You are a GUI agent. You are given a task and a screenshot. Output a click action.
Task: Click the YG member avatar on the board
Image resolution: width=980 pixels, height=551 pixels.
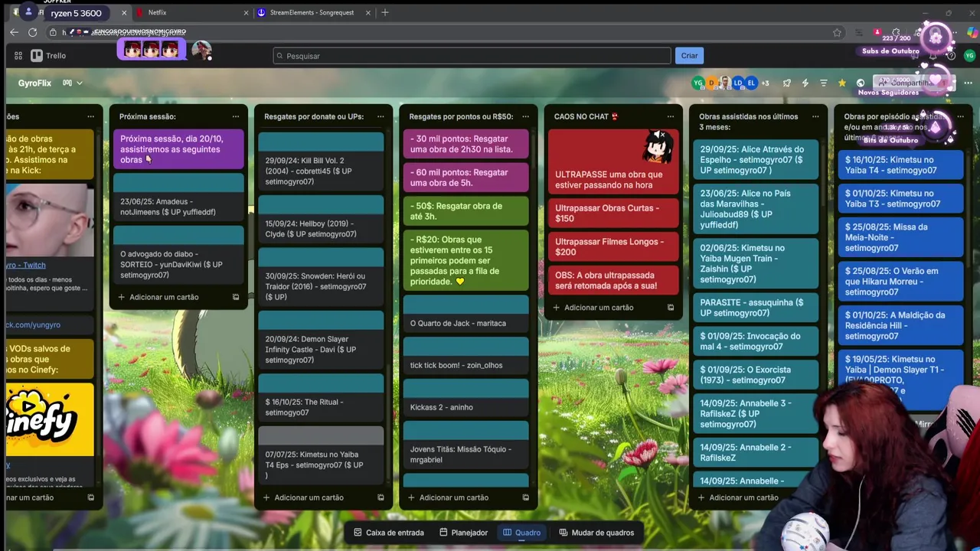pos(697,83)
